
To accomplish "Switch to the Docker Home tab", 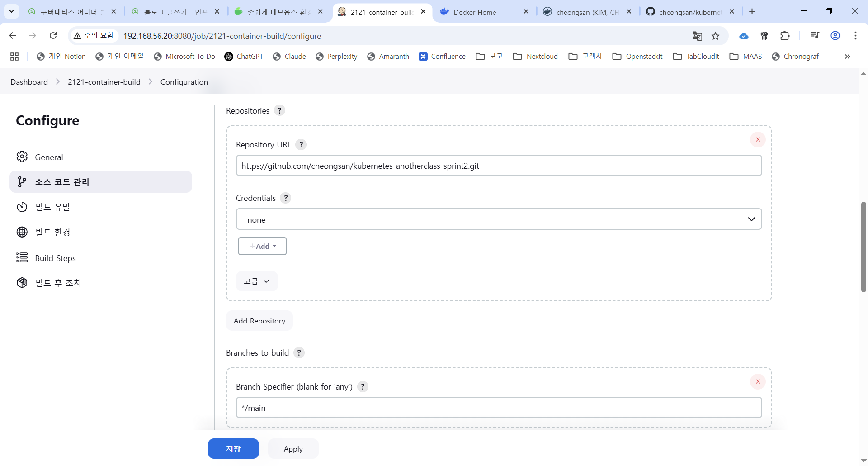I will point(484,12).
